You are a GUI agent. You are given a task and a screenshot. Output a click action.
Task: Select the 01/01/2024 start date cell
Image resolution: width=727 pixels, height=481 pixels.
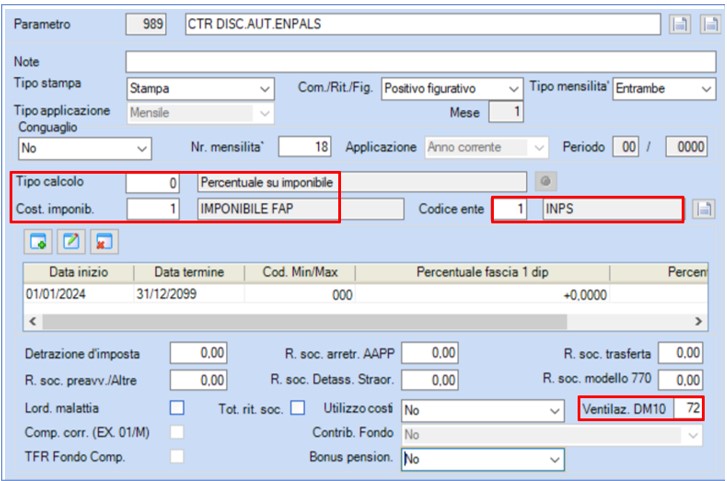click(79, 294)
